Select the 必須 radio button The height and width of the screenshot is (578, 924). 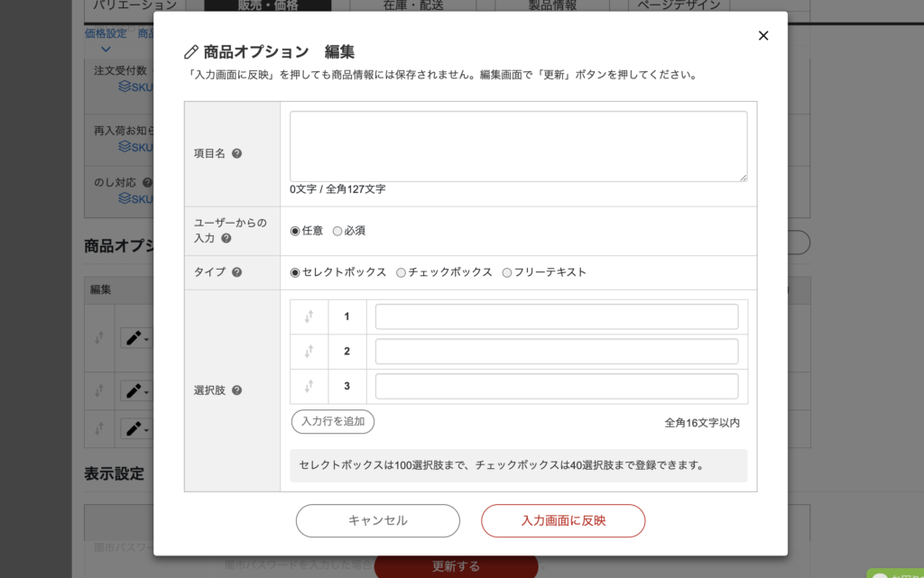pyautogui.click(x=337, y=232)
